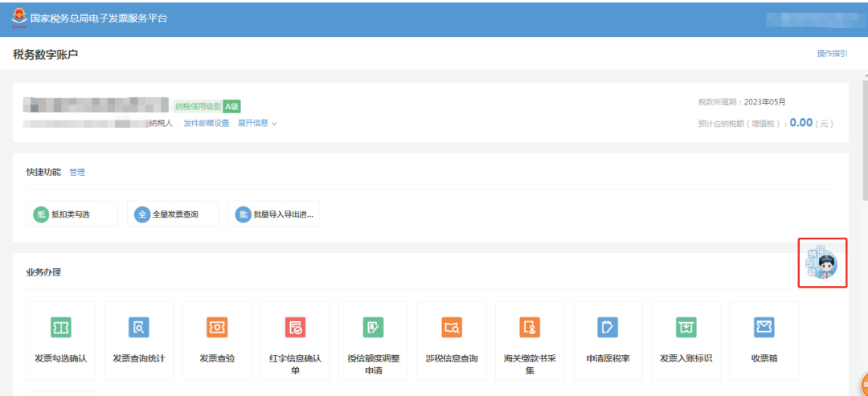
Task: Open 涉税信息查询 tax info query icon
Action: click(x=452, y=327)
